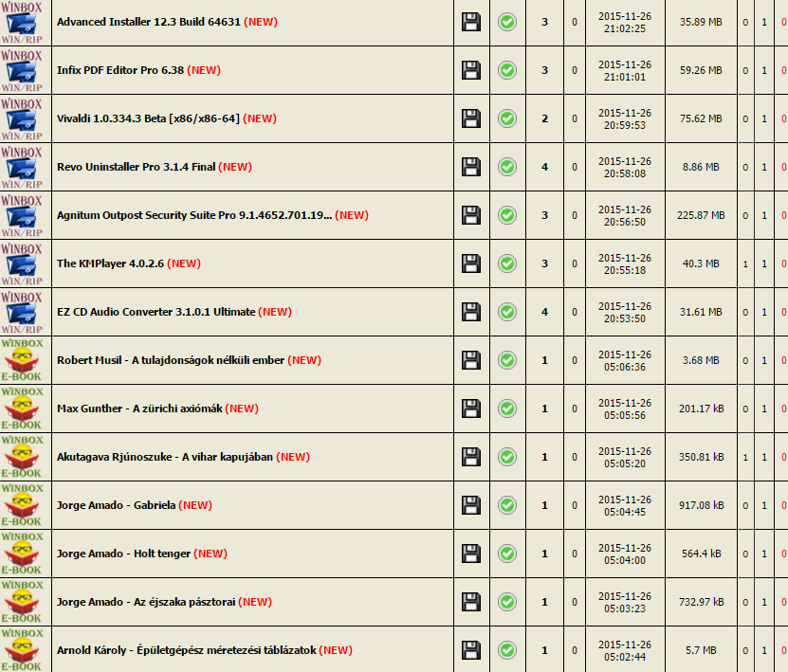Click floppy icon for Az éjszaka pásztorai
The image size is (788, 672).
pos(471,602)
